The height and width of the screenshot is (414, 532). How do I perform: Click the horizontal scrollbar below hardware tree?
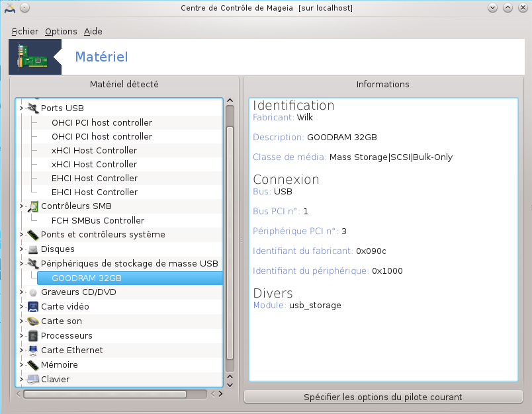pyautogui.click(x=112, y=394)
